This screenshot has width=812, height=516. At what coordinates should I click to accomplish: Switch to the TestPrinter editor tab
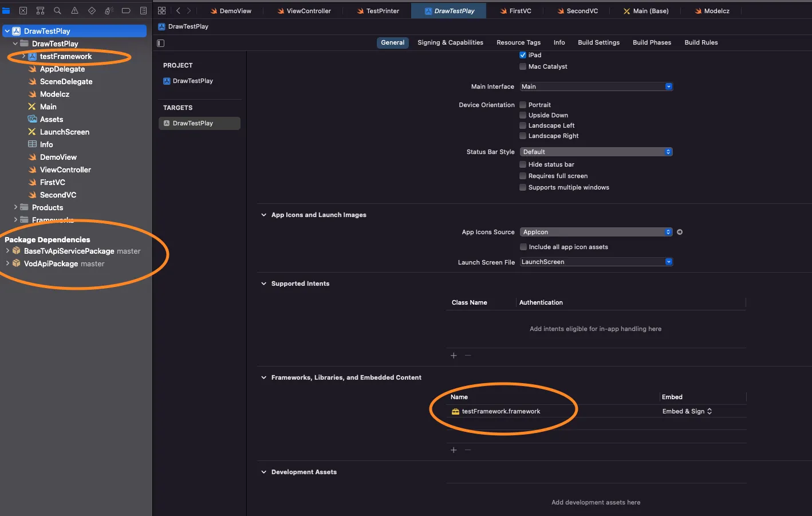(377, 11)
